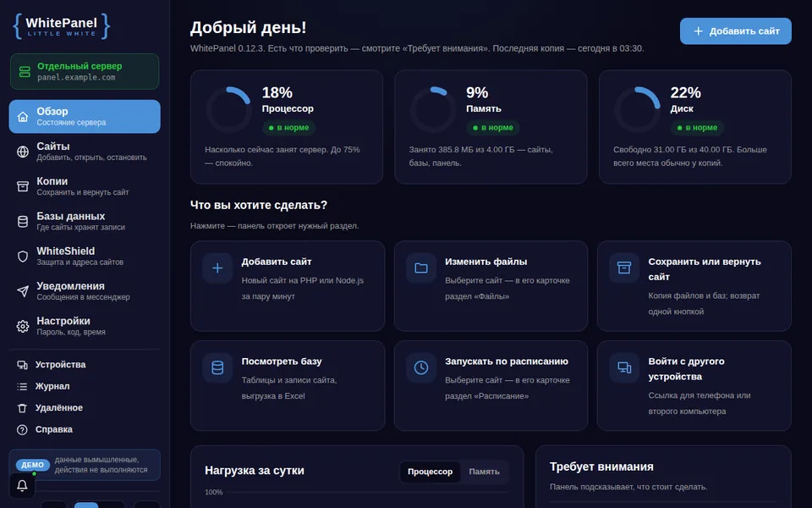812x508 pixels.
Task: Select the Отдельный сервер panel.example.com box
Action: tap(85, 71)
